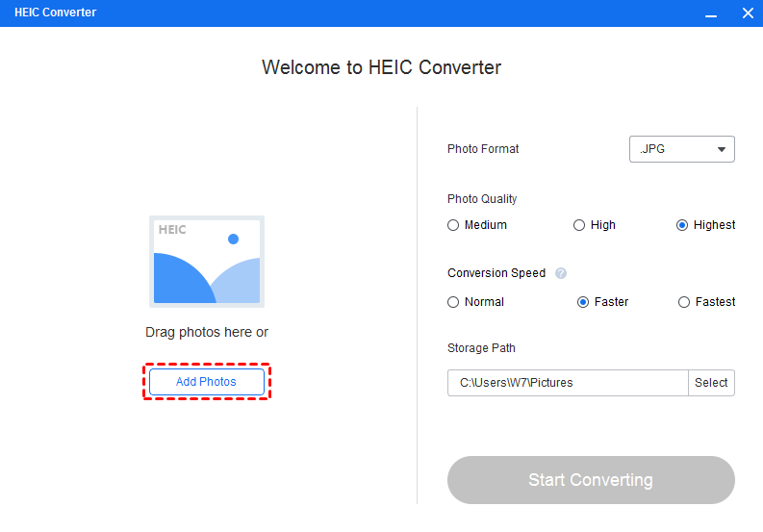Close the HEIC Converter window
This screenshot has width=763, height=532.
point(748,13)
